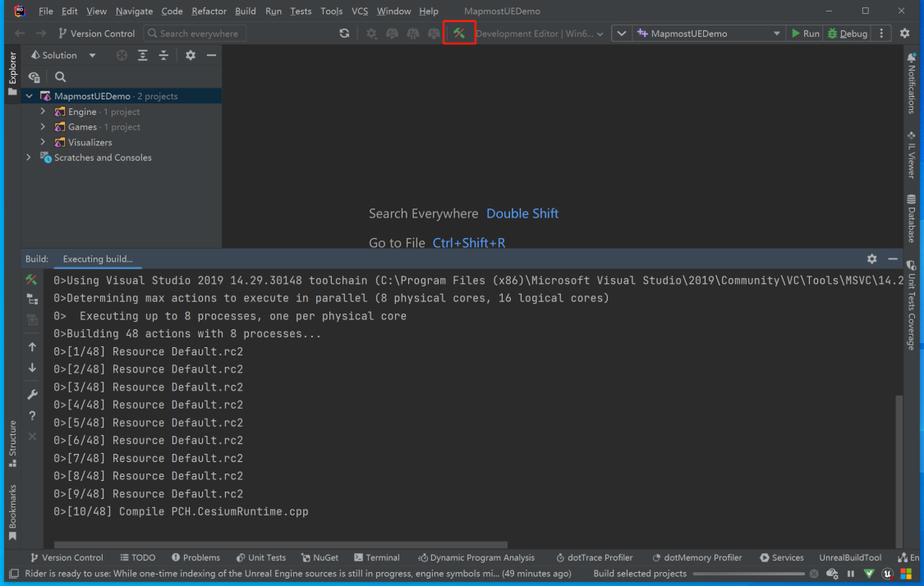Open Solution explorer options gear
Screen dimensions: 924x586
[191, 55]
